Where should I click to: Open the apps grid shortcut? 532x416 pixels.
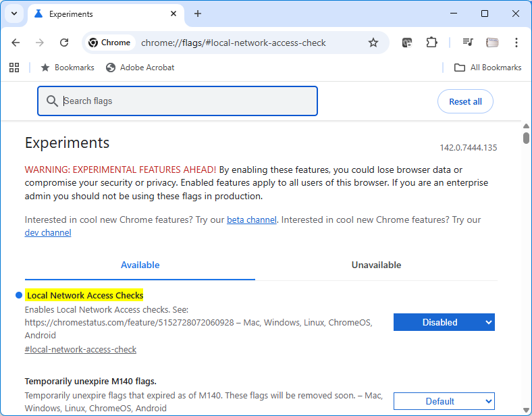click(14, 68)
